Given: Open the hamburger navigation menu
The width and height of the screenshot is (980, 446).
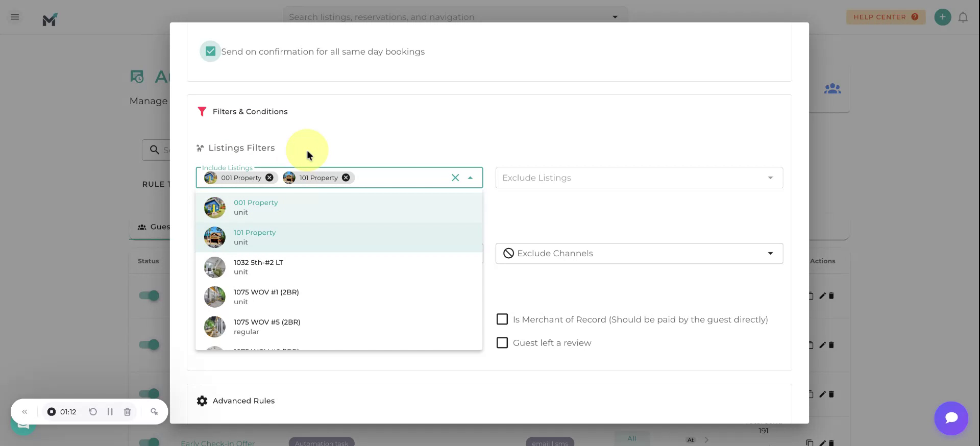Looking at the screenshot, I should (15, 17).
